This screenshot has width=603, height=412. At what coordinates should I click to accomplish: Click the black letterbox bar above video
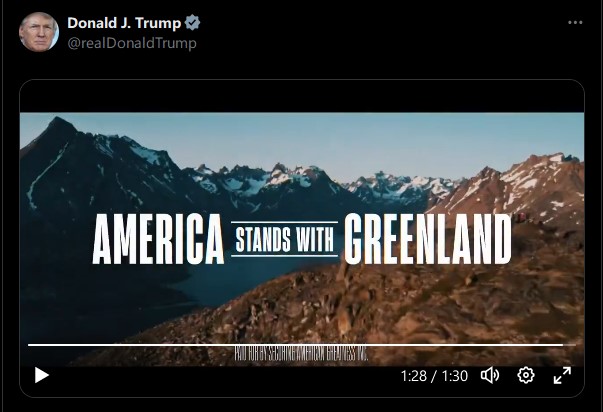click(x=302, y=96)
